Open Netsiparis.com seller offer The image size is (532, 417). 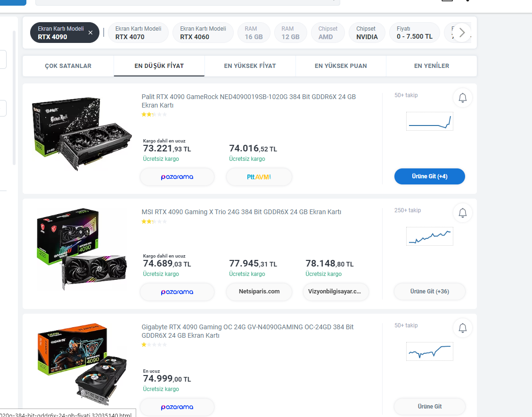(x=259, y=292)
